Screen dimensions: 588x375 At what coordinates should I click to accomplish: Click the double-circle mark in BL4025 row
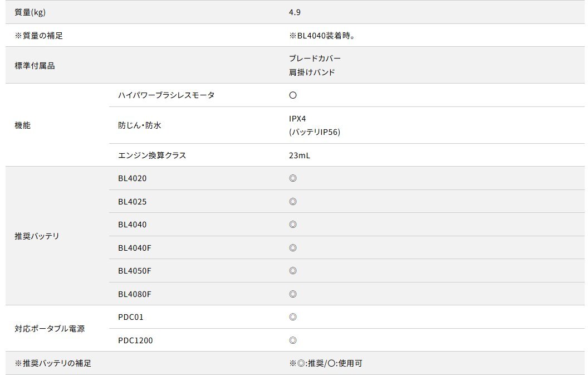[293, 202]
